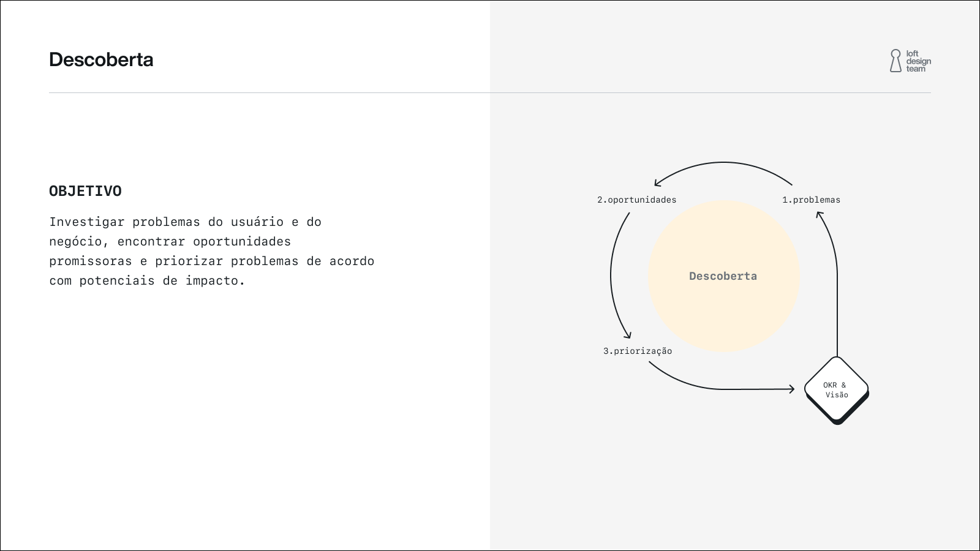Click the "loft design team" text
The image size is (980, 551).
(x=918, y=61)
